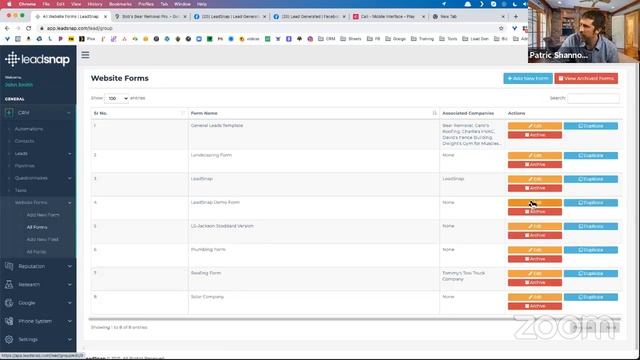The width and height of the screenshot is (640, 360).
Task: Open the Lead Gen bookmarks folder
Action: pyautogui.click(x=476, y=39)
